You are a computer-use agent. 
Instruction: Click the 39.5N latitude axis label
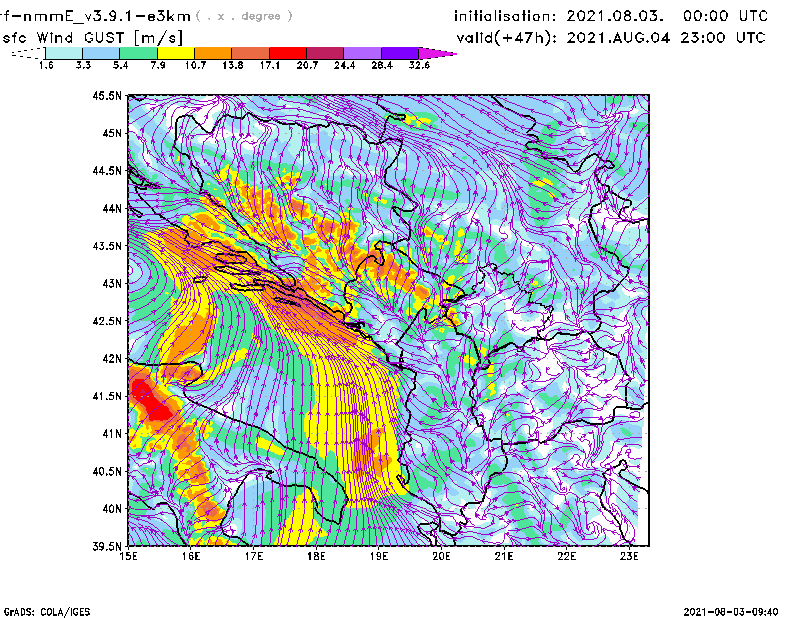[x=107, y=547]
